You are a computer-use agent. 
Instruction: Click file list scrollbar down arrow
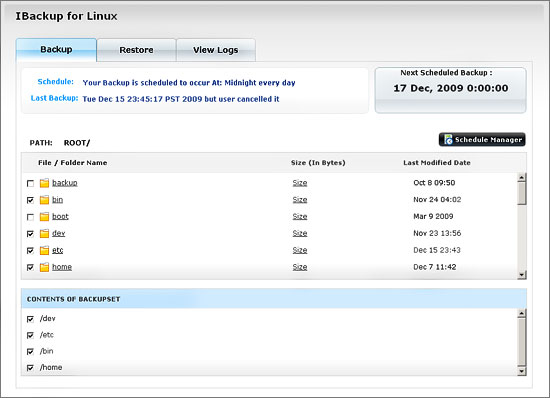tap(522, 275)
